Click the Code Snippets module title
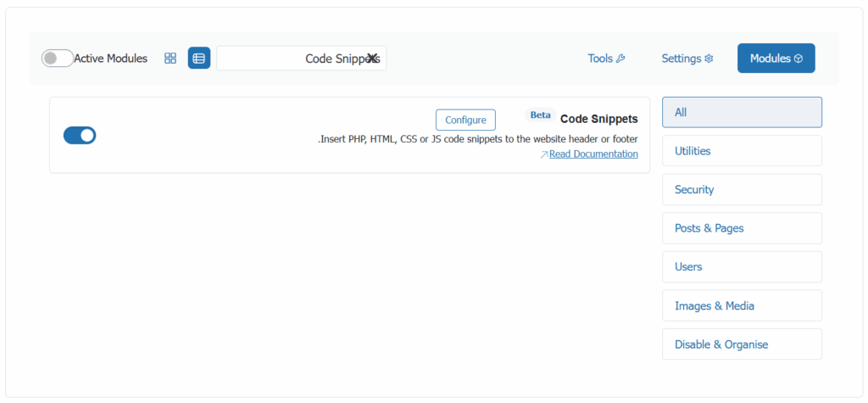The width and height of the screenshot is (868, 403). point(599,119)
